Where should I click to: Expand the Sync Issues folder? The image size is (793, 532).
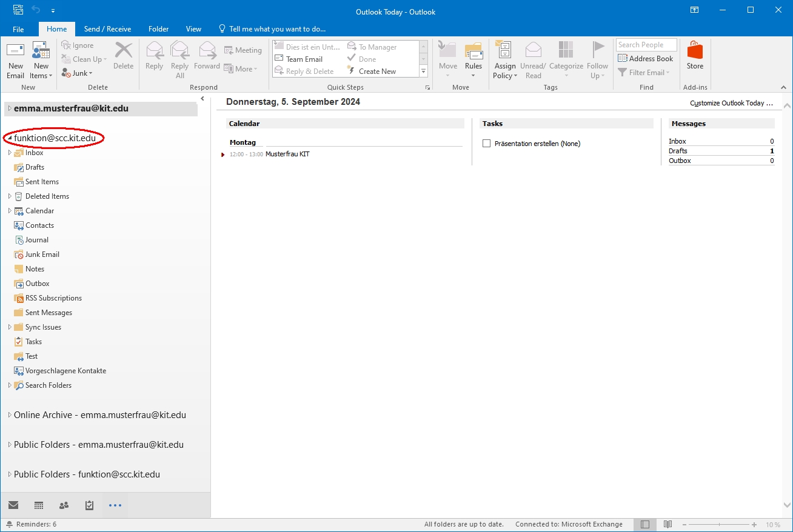pos(10,327)
